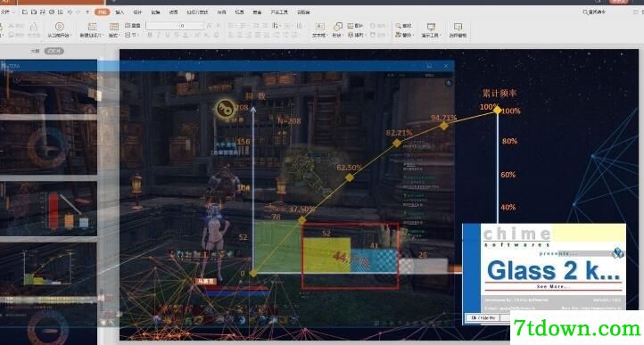Click the Undo arrow icon
The image size is (644, 345).
click(70, 12)
